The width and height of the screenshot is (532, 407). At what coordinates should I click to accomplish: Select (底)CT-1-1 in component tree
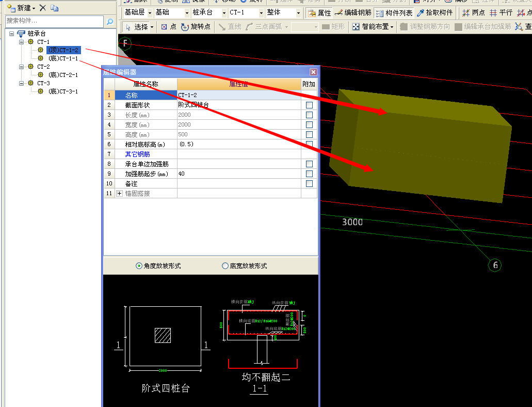coord(63,58)
